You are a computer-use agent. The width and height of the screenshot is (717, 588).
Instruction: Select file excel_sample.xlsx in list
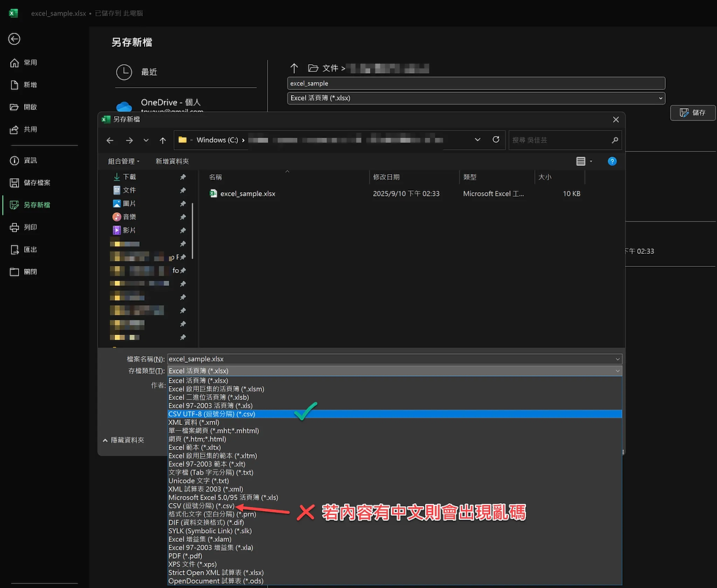click(x=242, y=193)
